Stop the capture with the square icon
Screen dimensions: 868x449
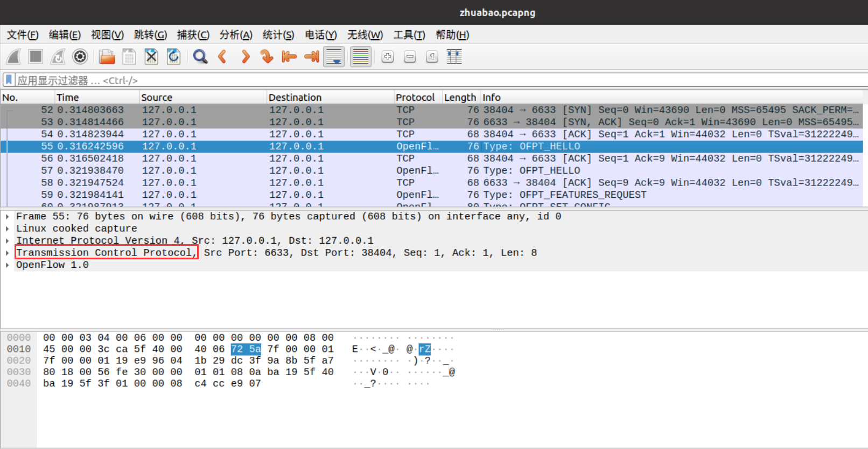(x=36, y=57)
